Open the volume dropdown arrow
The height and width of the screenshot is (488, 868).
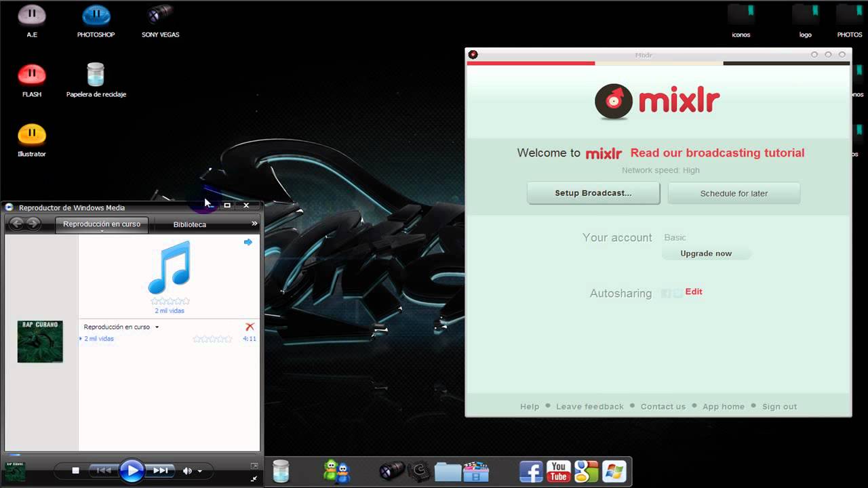click(x=199, y=471)
